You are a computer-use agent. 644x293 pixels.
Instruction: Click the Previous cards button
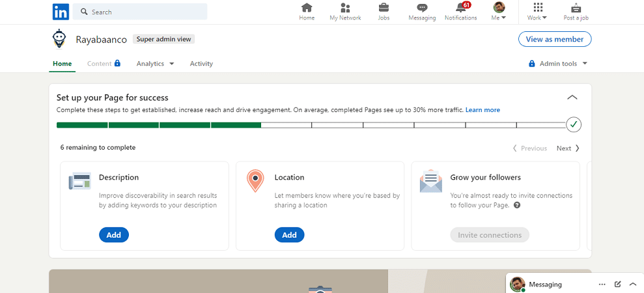(x=530, y=148)
